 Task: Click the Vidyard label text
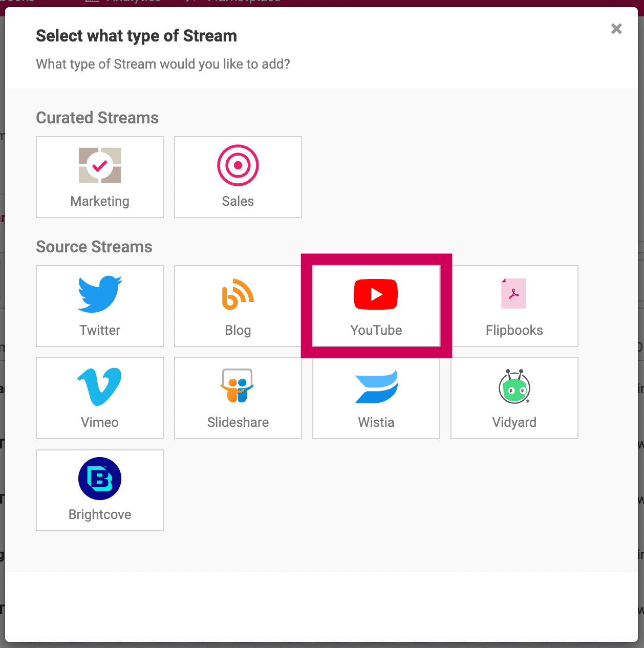click(x=514, y=422)
